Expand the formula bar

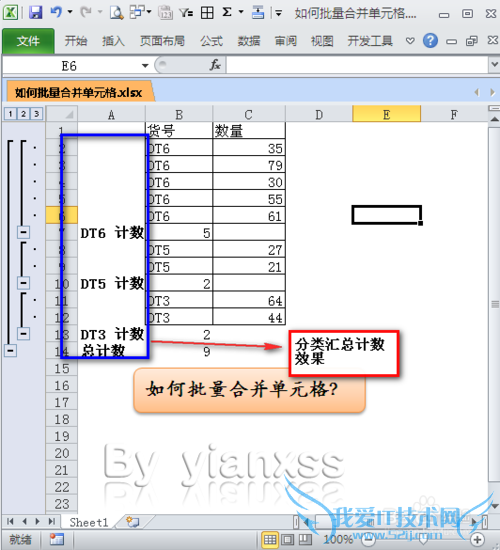click(494, 65)
